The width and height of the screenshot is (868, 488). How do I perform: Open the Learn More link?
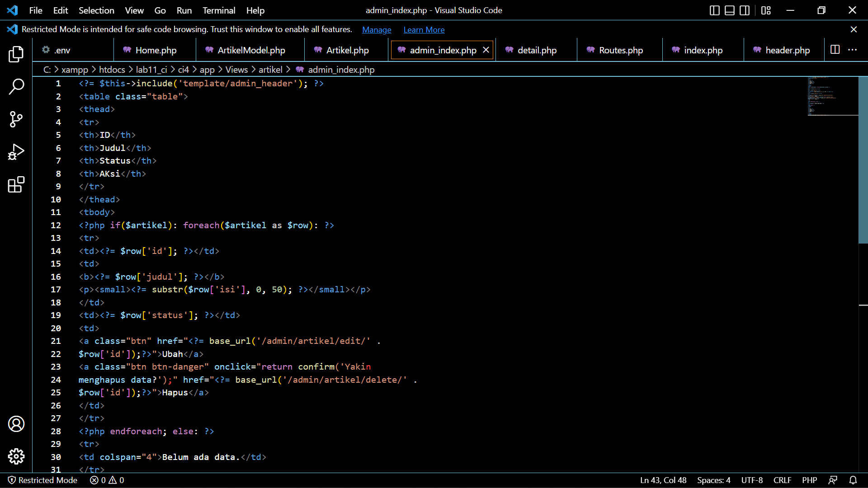424,29
